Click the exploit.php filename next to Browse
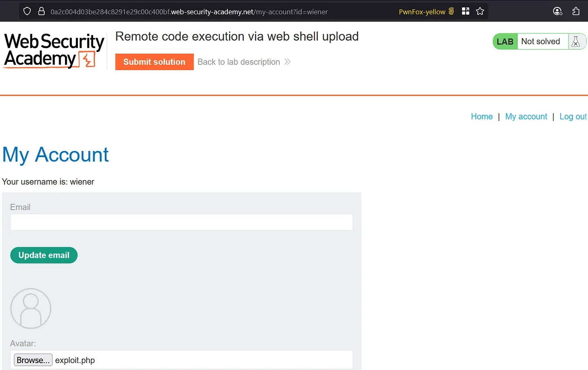This screenshot has width=588, height=370. point(75,360)
